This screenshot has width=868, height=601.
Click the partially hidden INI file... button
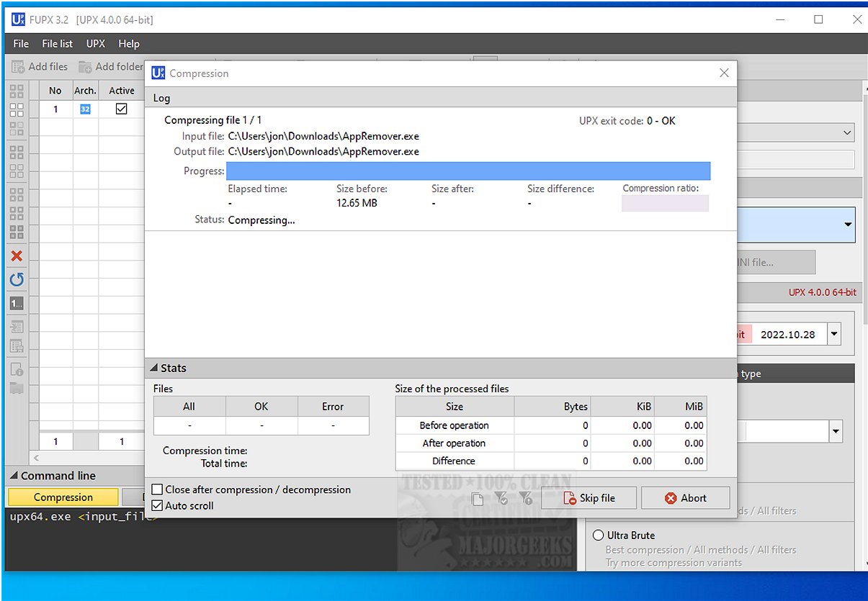point(776,263)
